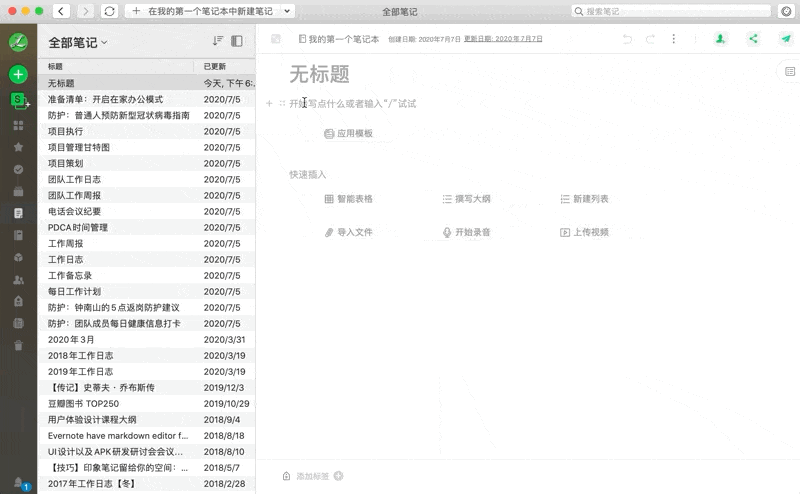Select the note 电话会议纪要

pyautogui.click(x=146, y=211)
